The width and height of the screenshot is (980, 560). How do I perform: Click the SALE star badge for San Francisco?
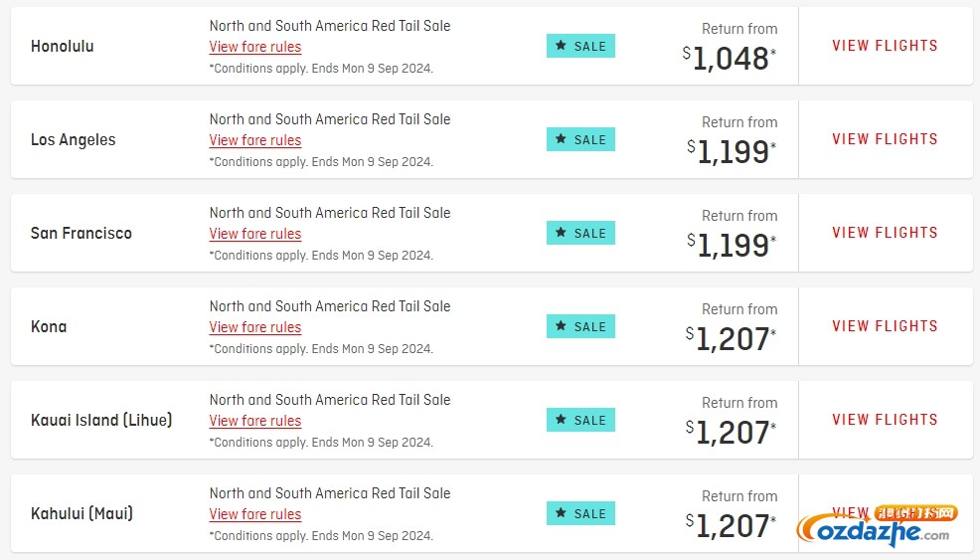(x=580, y=233)
